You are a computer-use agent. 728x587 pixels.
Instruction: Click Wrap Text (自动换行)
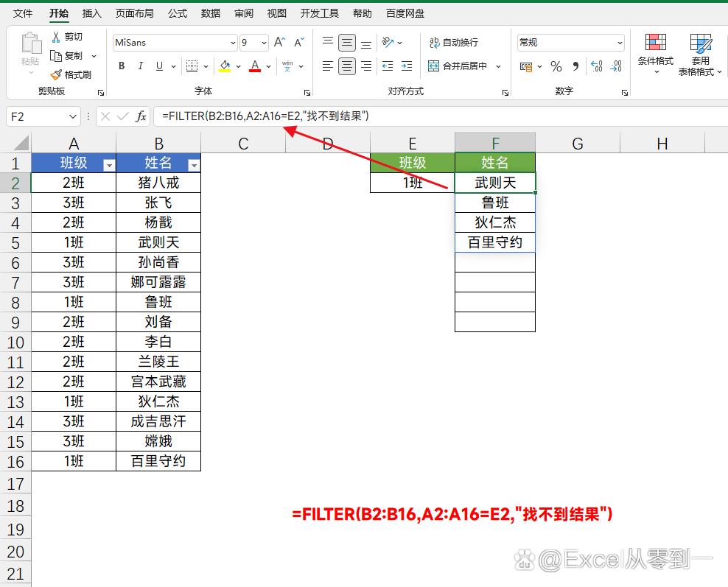[453, 42]
